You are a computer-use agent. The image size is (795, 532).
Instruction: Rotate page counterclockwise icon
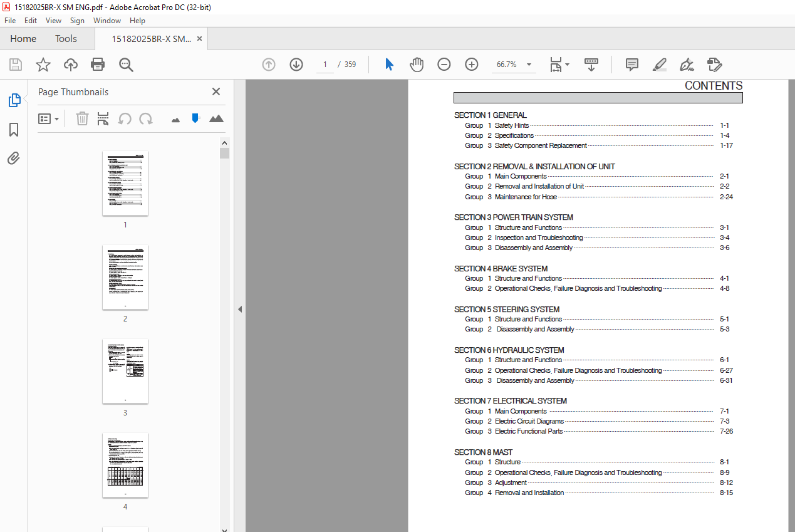[125, 118]
